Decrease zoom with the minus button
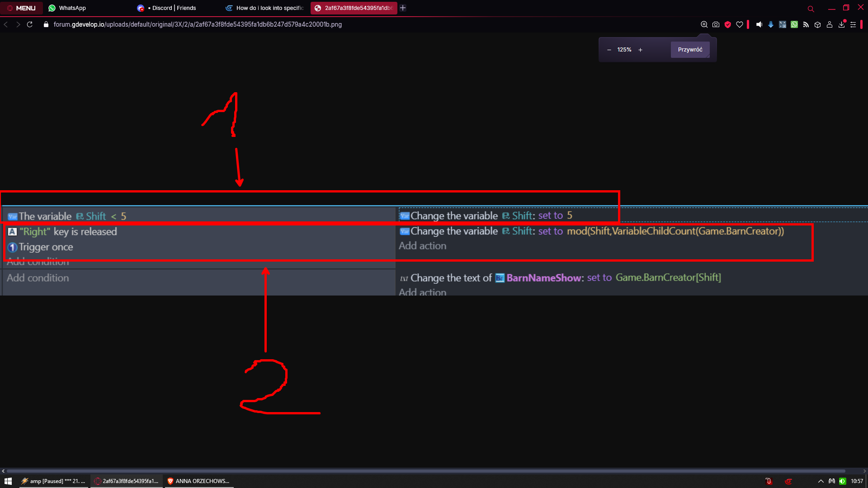868x488 pixels. (609, 50)
